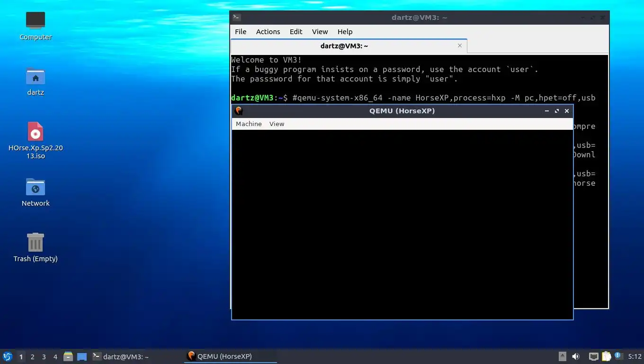Image resolution: width=644 pixels, height=364 pixels.
Task: Open the Lubuntu start menu bird icon
Action: [8, 356]
